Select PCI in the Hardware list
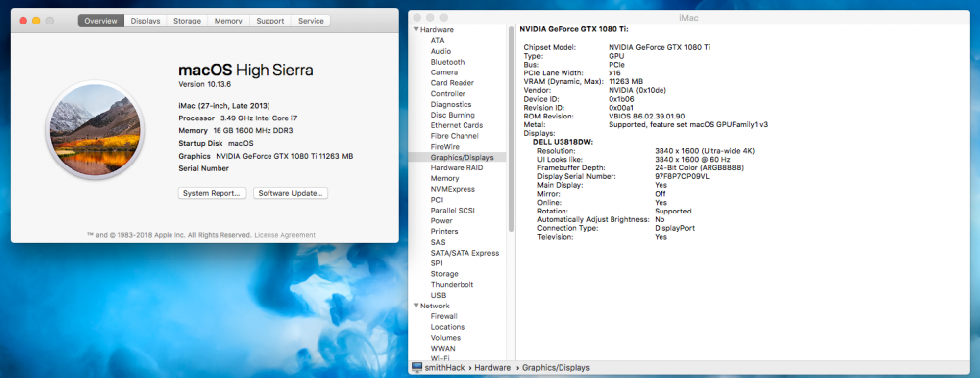 [x=437, y=200]
